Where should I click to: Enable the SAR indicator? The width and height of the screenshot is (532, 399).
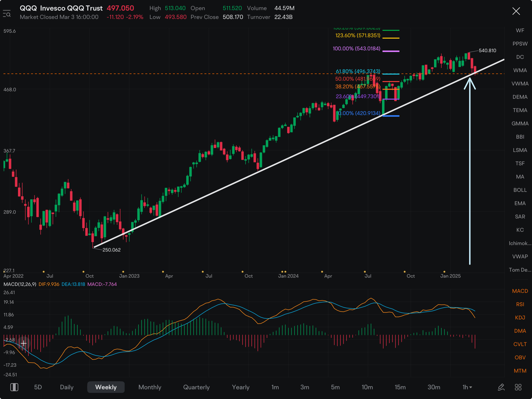[x=520, y=217]
